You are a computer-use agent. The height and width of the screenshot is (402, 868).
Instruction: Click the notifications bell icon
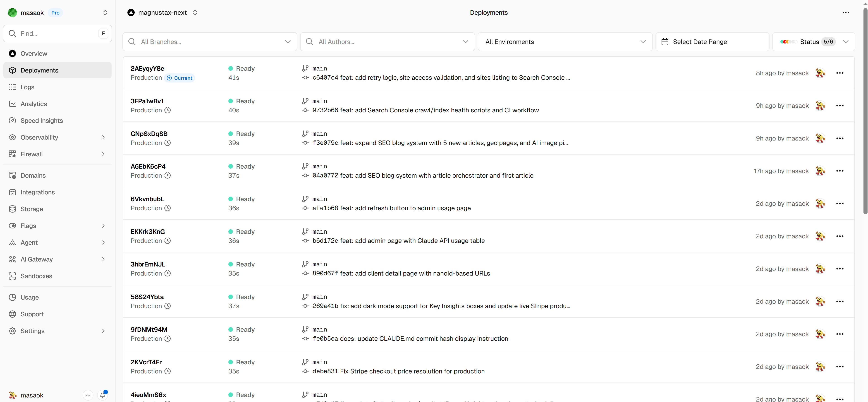point(103,395)
